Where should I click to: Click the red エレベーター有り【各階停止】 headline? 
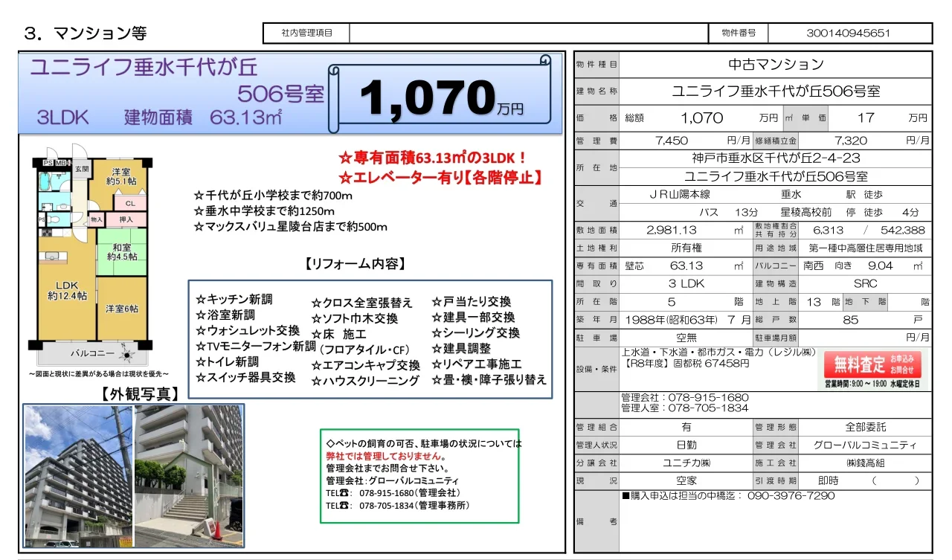[440, 178]
